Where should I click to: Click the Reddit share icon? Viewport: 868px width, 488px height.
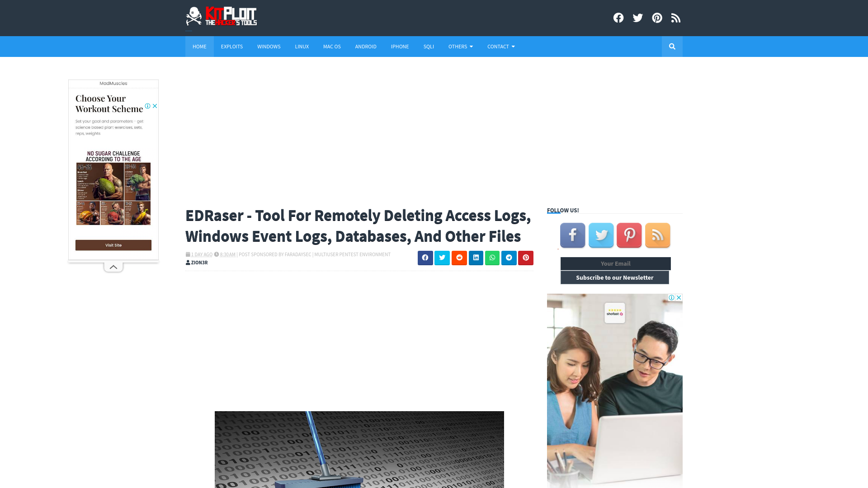(x=458, y=258)
